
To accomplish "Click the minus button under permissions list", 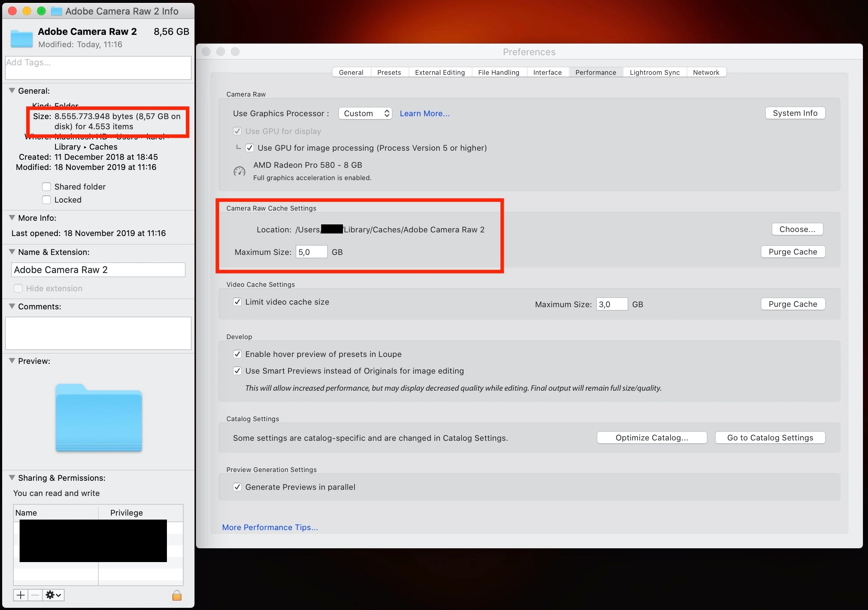I will [35, 595].
